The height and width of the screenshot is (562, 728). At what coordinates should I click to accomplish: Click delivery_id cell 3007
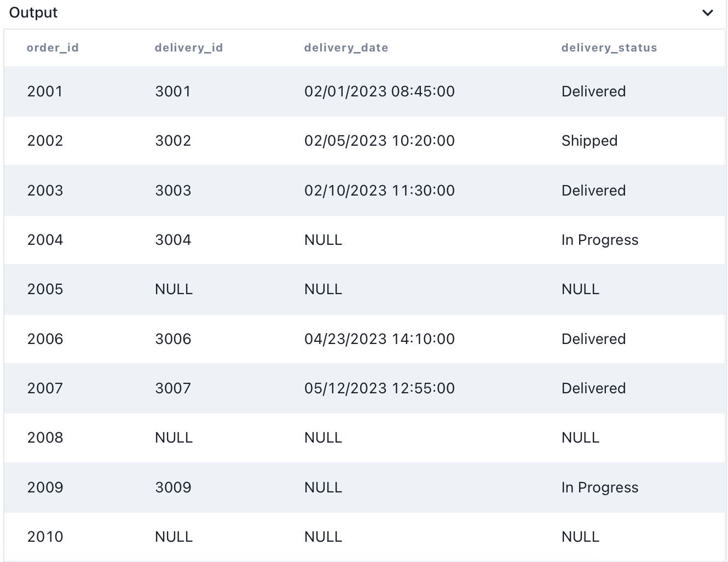173,388
